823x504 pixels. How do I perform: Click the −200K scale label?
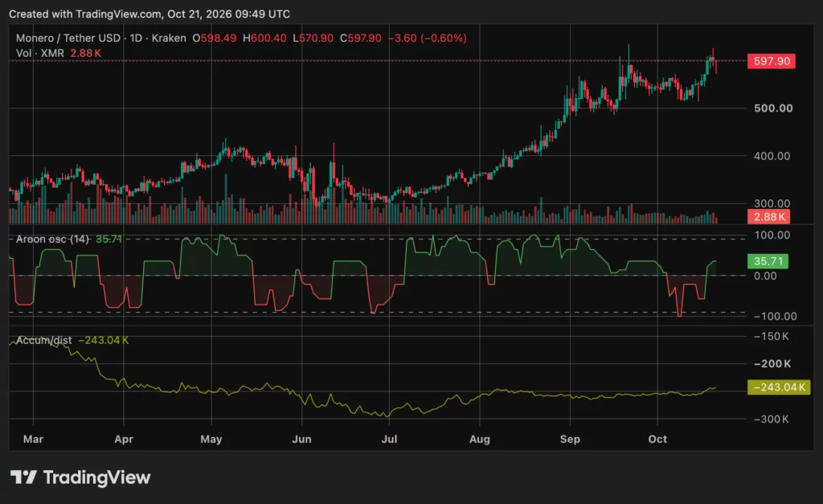772,364
